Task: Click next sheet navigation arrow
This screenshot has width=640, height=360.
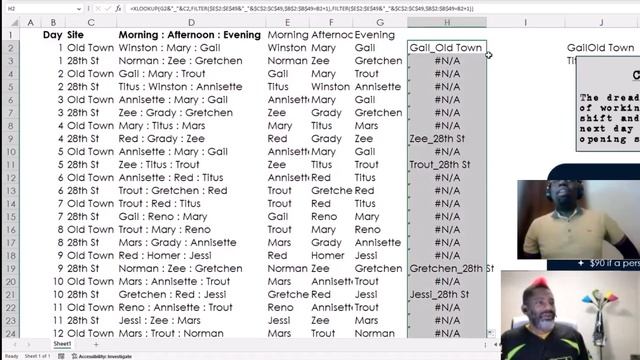Action: click(x=28, y=344)
